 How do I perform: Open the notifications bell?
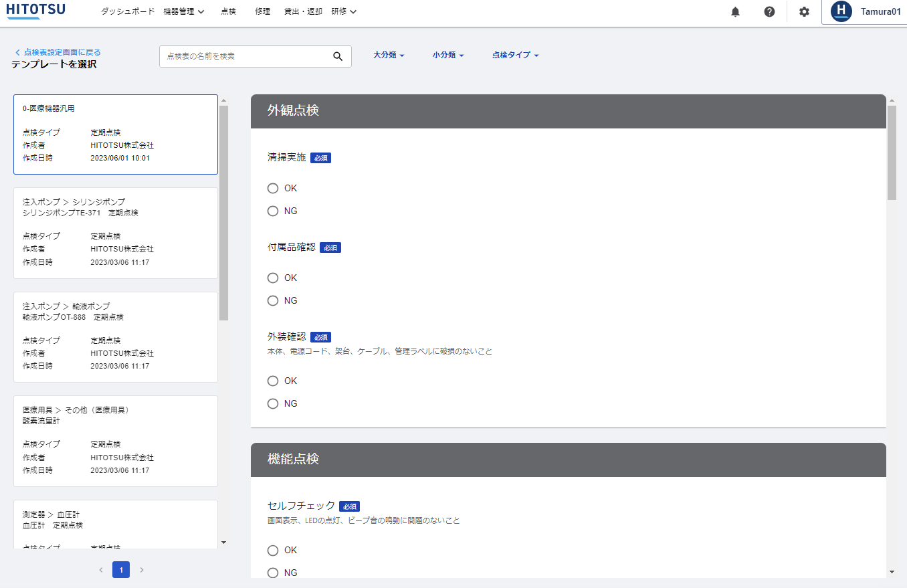(735, 11)
